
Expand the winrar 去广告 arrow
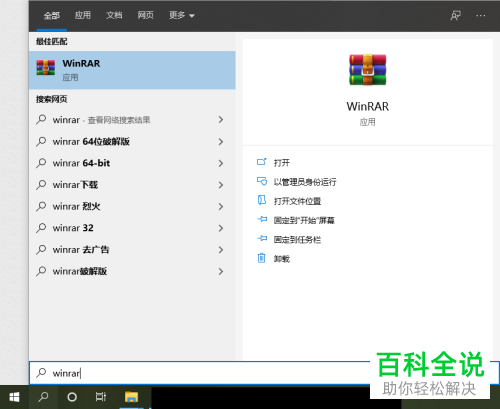tap(221, 250)
